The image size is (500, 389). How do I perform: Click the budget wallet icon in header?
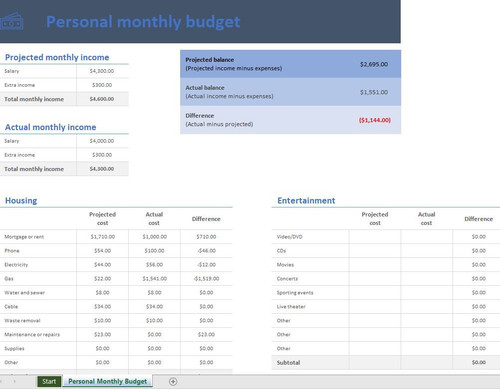(11, 21)
